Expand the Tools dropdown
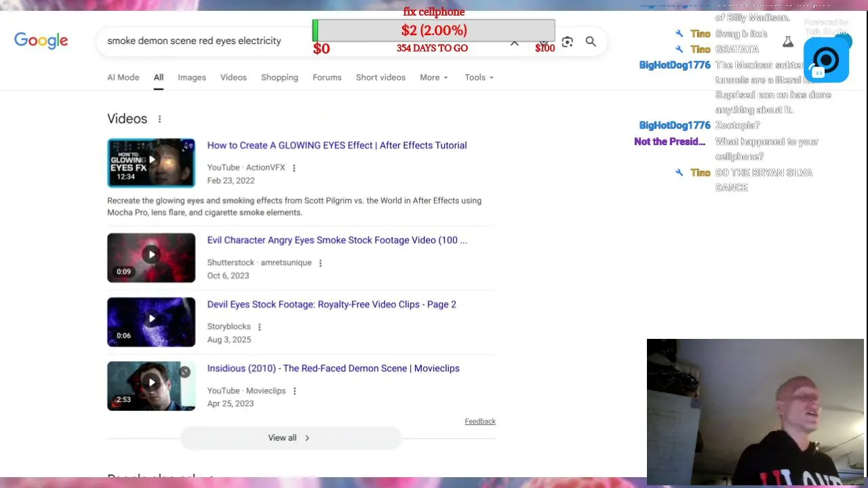 point(479,77)
